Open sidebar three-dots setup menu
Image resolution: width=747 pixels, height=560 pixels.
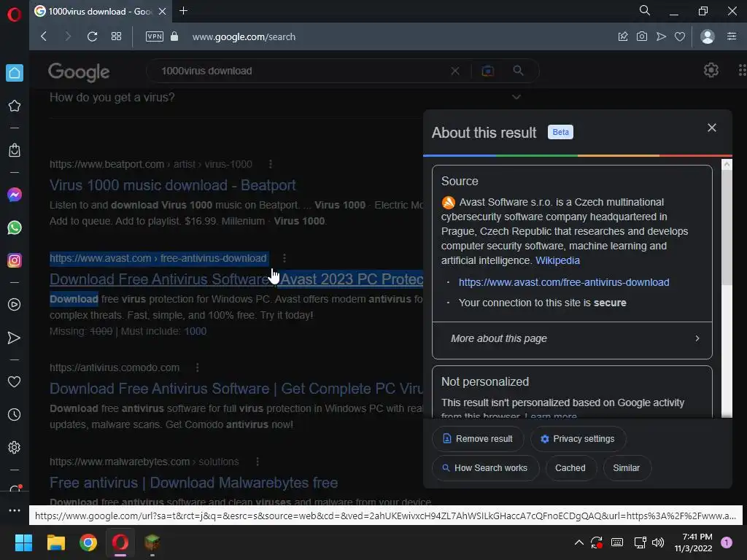(x=15, y=510)
